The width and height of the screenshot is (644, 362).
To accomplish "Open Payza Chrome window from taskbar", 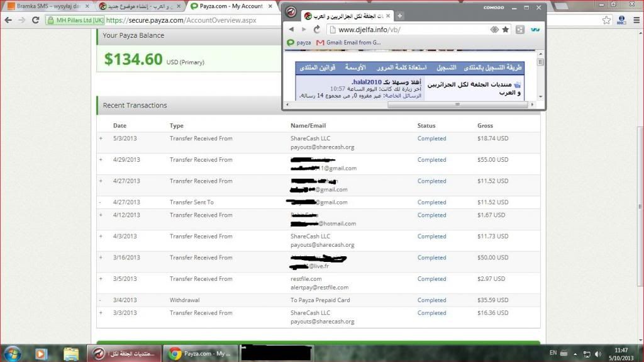I will pyautogui.click(x=201, y=353).
